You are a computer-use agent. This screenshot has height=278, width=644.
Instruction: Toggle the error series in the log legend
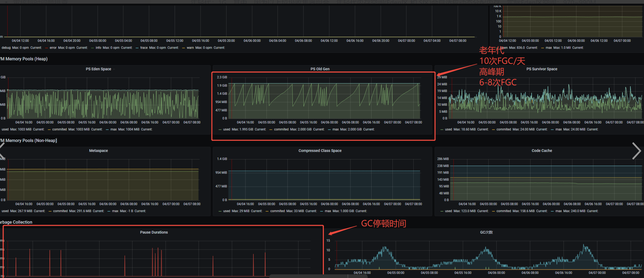(x=53, y=48)
